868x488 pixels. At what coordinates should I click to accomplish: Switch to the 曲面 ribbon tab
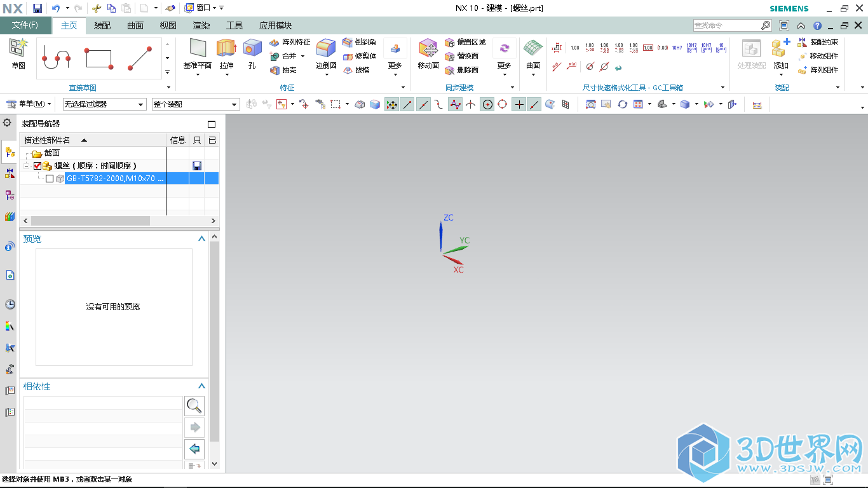135,25
